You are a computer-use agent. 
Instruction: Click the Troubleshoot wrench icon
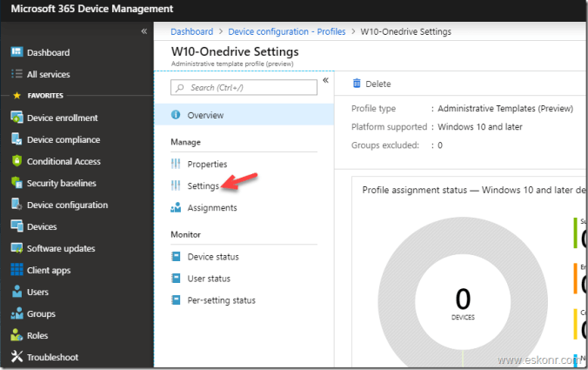(x=17, y=356)
